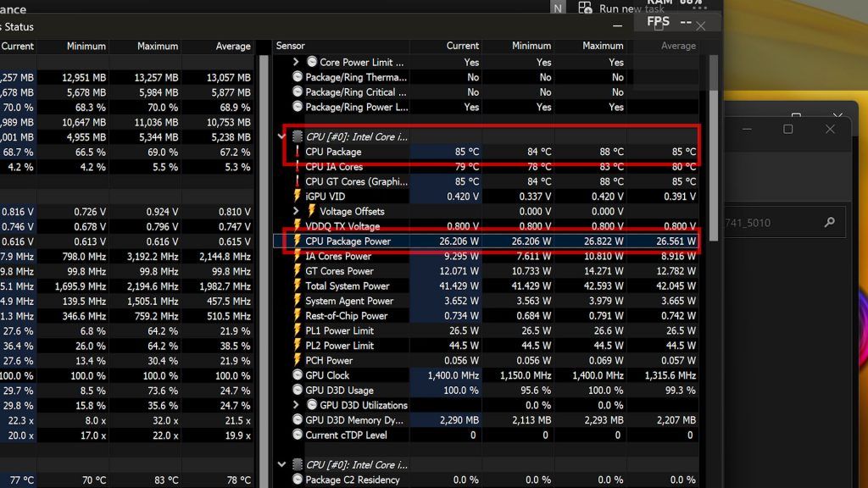Click Run new task in Task Manager
868x488 pixels.
(621, 8)
